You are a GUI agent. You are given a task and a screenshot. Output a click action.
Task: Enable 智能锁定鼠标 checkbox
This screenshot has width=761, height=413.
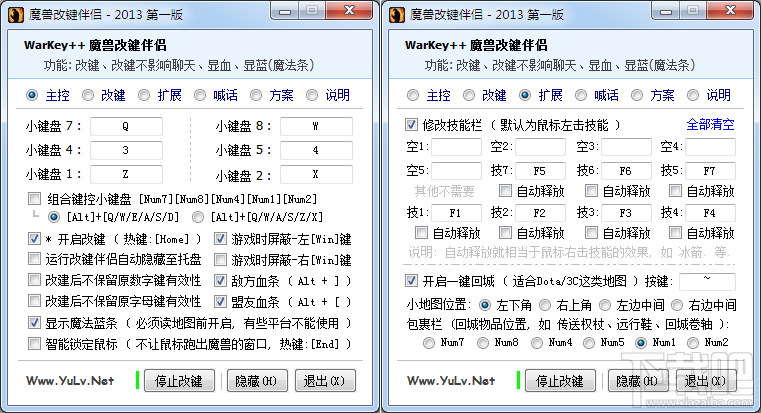pos(34,344)
